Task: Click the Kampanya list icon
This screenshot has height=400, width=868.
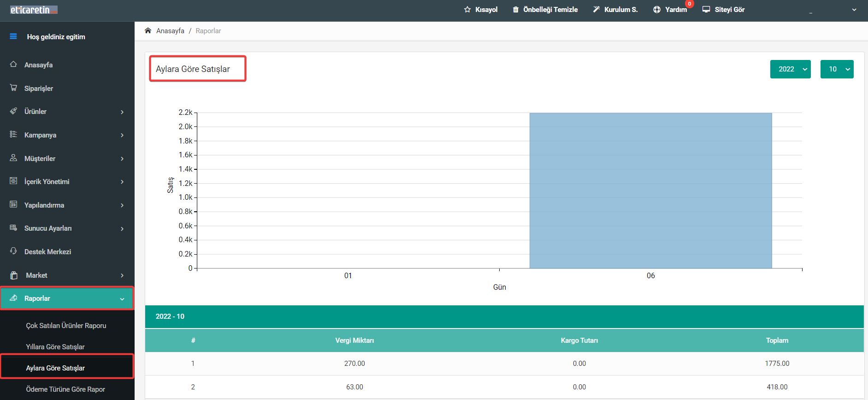Action: tap(13, 134)
